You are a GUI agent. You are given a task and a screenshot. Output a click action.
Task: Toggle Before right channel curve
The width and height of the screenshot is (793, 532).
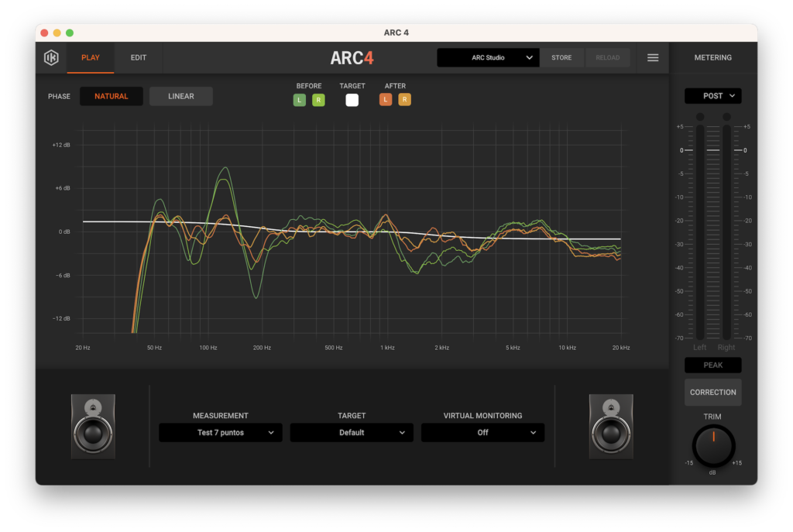318,100
